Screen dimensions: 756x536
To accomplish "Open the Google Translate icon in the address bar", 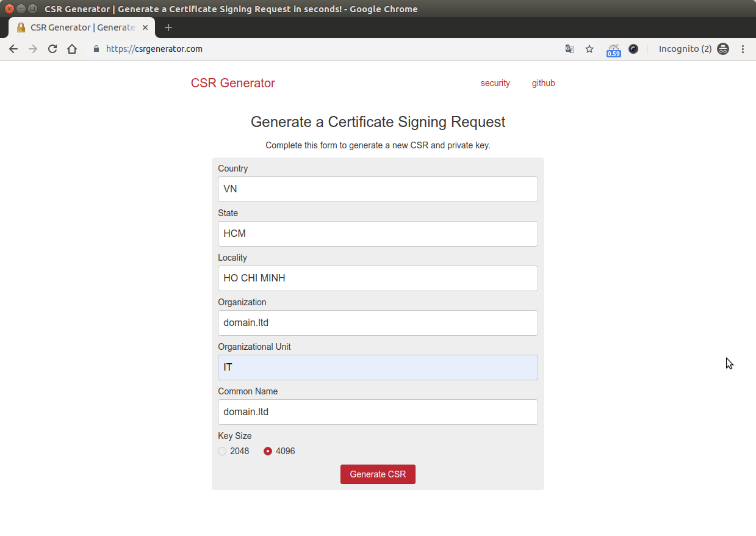I will point(569,49).
